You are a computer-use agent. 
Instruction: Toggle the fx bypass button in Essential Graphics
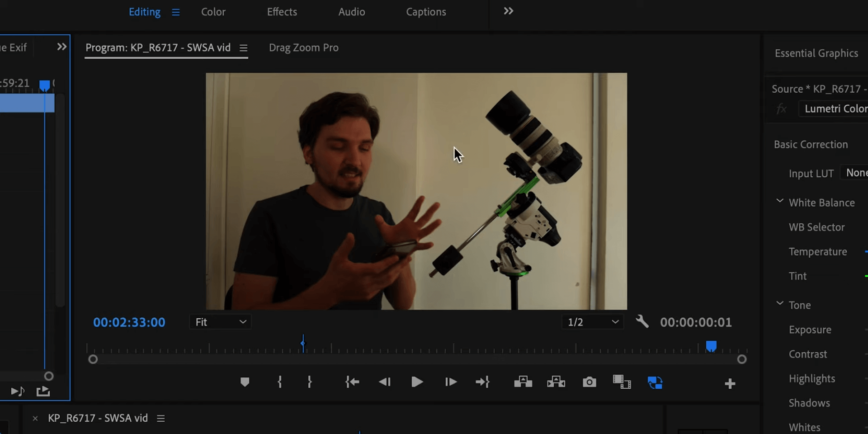pos(781,108)
